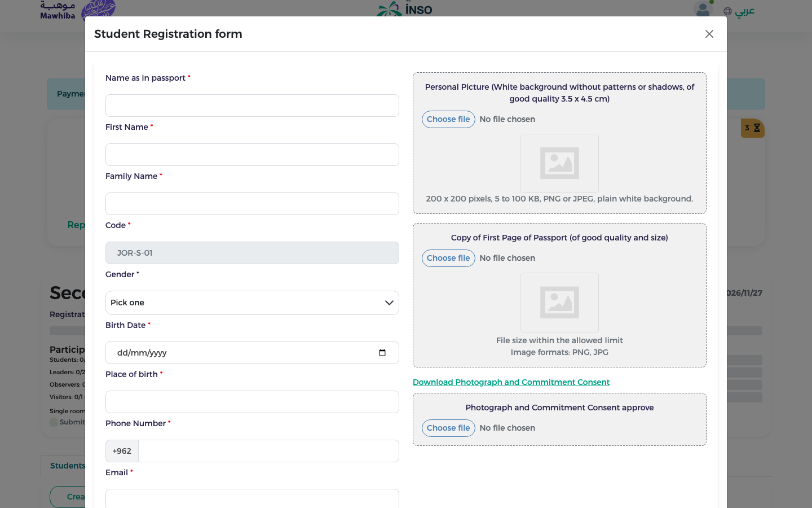This screenshot has height=508, width=812.
Task: Choose file for Passport first page copy
Action: point(448,258)
